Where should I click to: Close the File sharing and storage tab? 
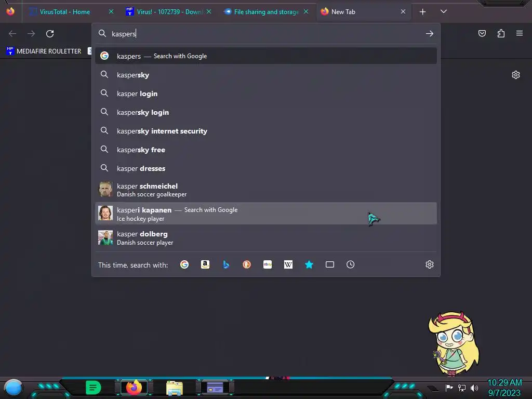[306, 12]
